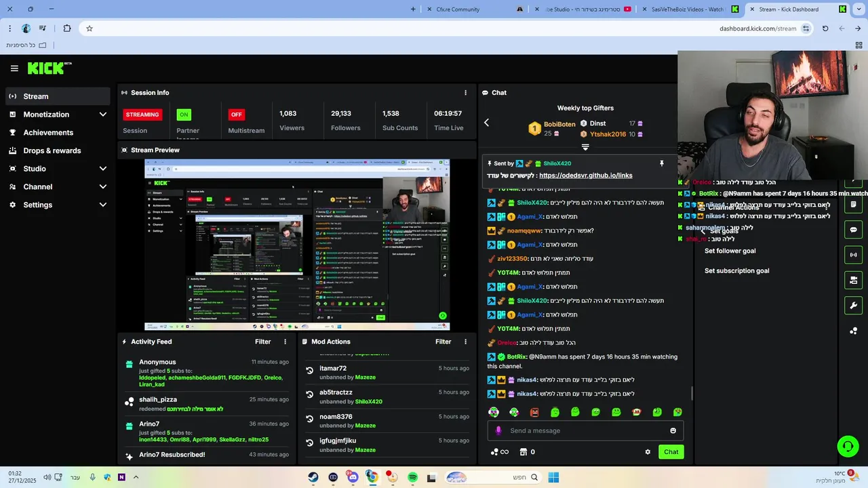Screen dimensions: 868x488
Task: Click the broadcast signal sidebar icon
Action: pos(853,255)
